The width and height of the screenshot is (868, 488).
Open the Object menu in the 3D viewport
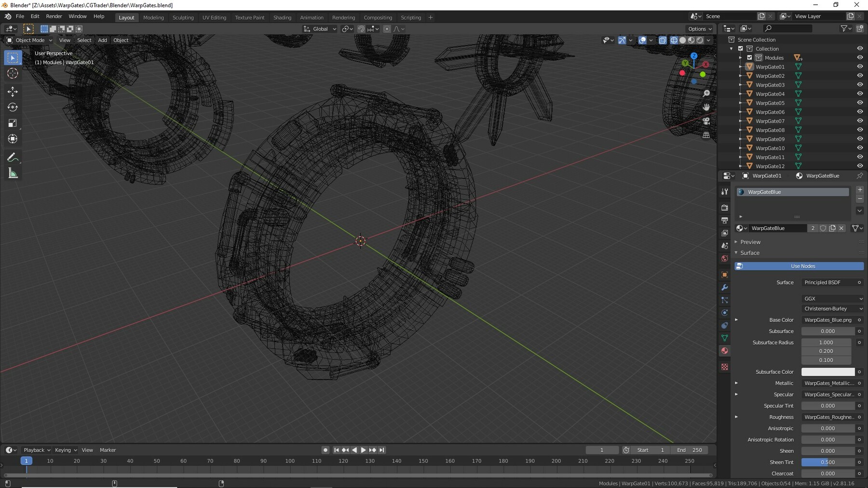click(121, 40)
